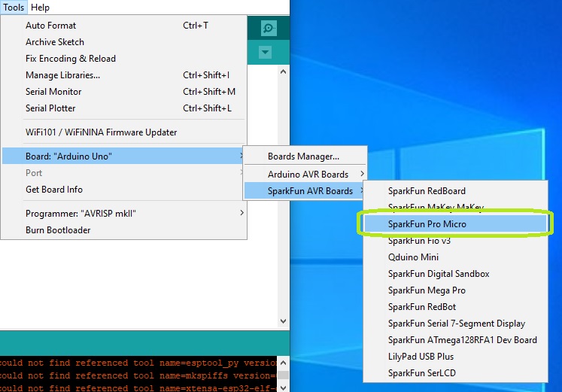The height and width of the screenshot is (392, 562).
Task: Click the editor scrollbar down arrow
Action: 284,320
